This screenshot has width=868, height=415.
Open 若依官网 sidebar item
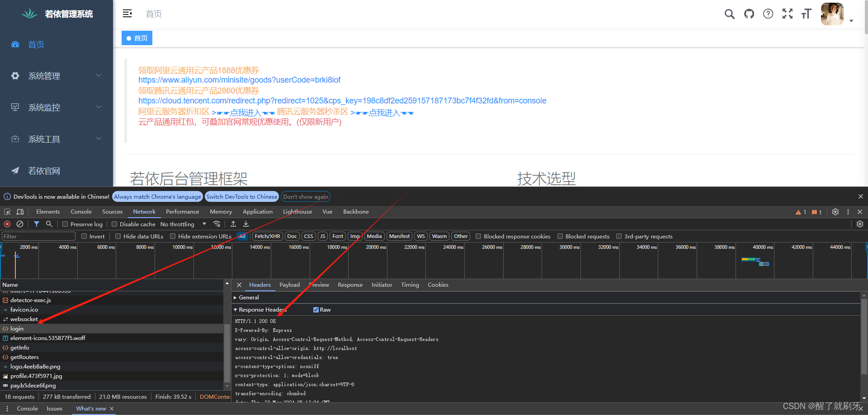coord(57,171)
